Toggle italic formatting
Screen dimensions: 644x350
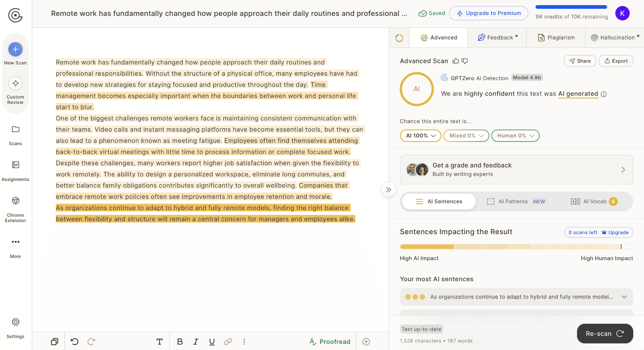[x=196, y=342]
